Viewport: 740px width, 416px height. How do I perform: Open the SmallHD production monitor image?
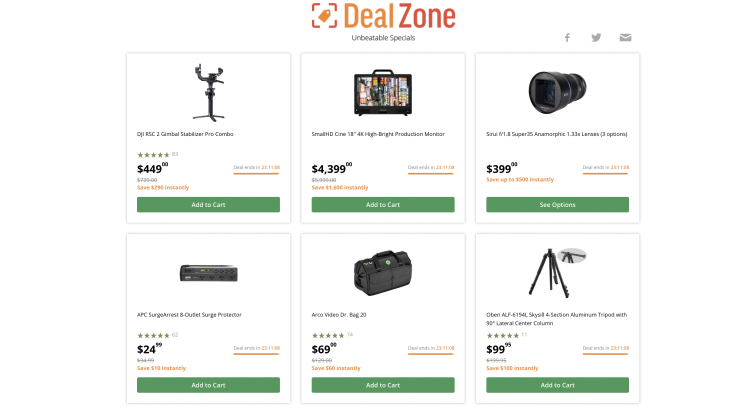point(383,93)
